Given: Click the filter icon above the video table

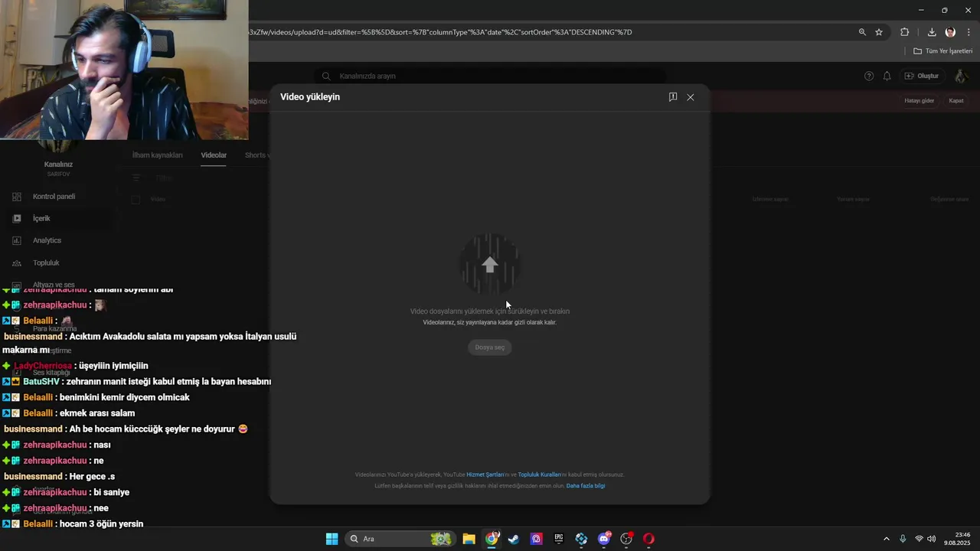Looking at the screenshot, I should [136, 178].
